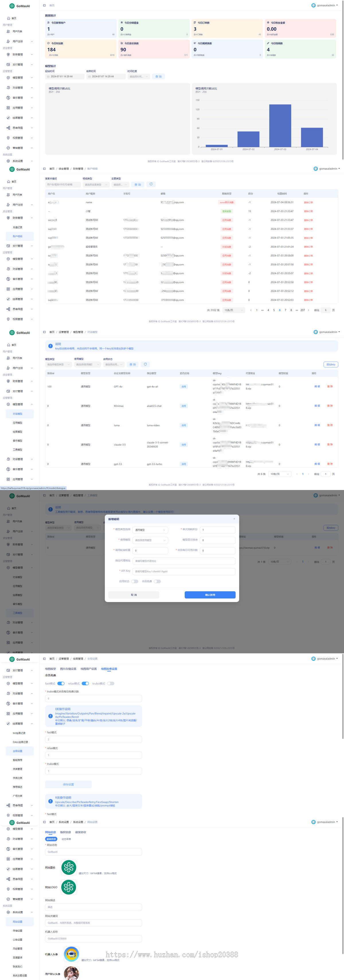The height and width of the screenshot is (980, 344).
Task: Switch to the 版权信息 tab
Action: coord(65,832)
